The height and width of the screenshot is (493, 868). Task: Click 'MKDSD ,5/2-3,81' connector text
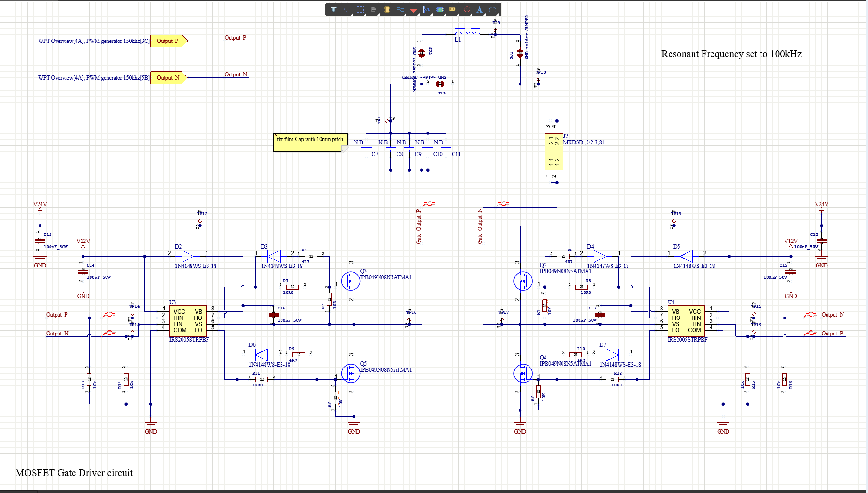584,142
